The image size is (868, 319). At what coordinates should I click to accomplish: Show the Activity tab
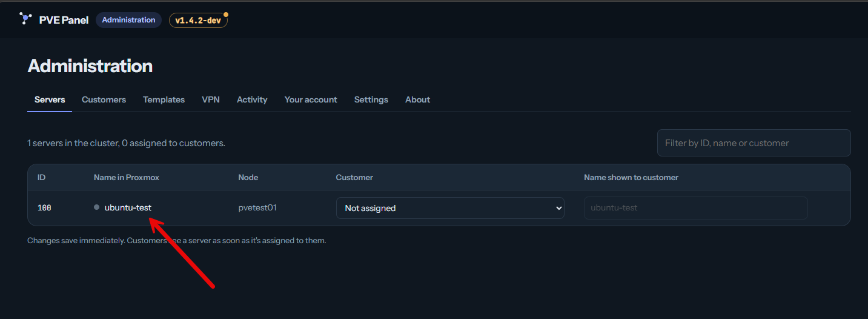[x=252, y=99]
